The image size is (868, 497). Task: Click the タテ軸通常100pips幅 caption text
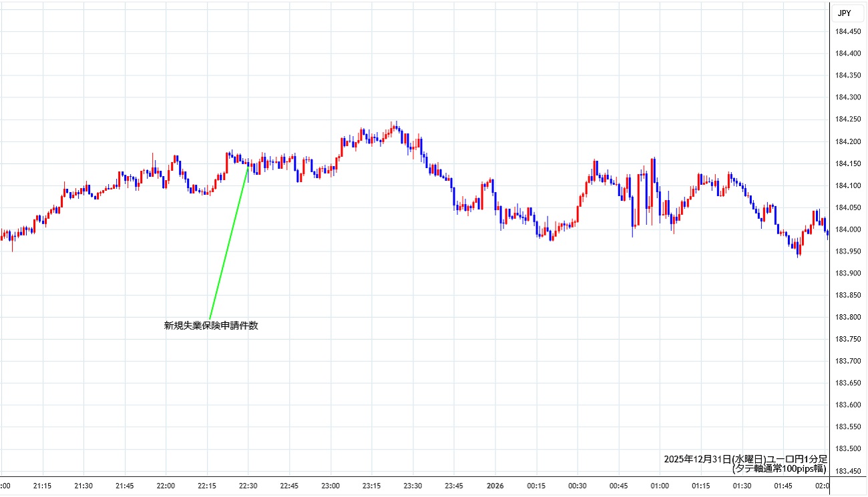779,468
